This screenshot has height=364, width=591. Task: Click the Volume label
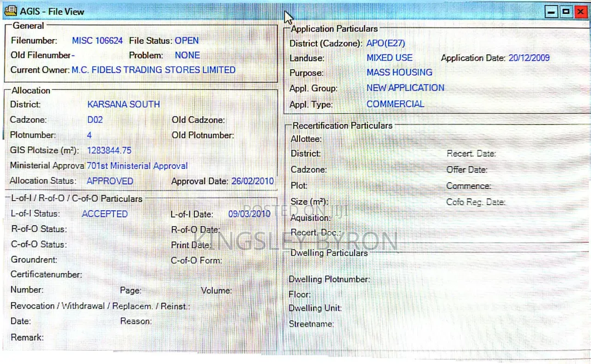pyautogui.click(x=217, y=291)
